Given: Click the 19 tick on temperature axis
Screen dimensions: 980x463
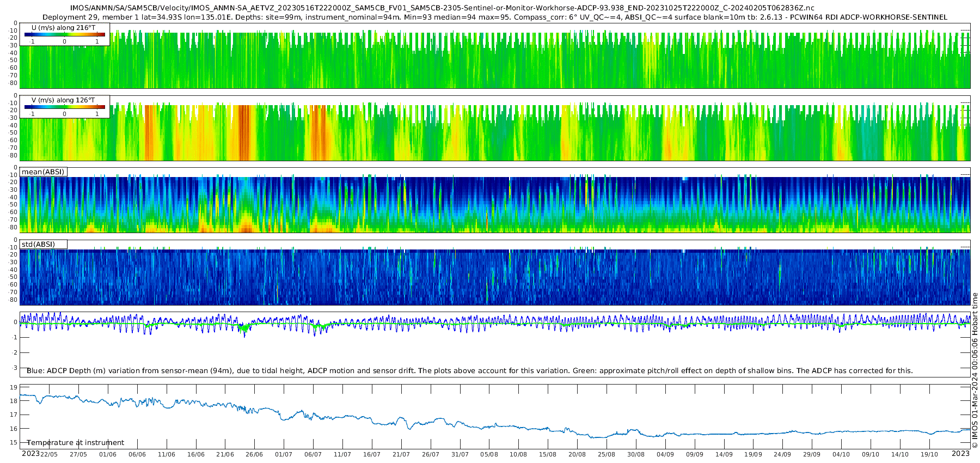Looking at the screenshot, I should [x=14, y=387].
